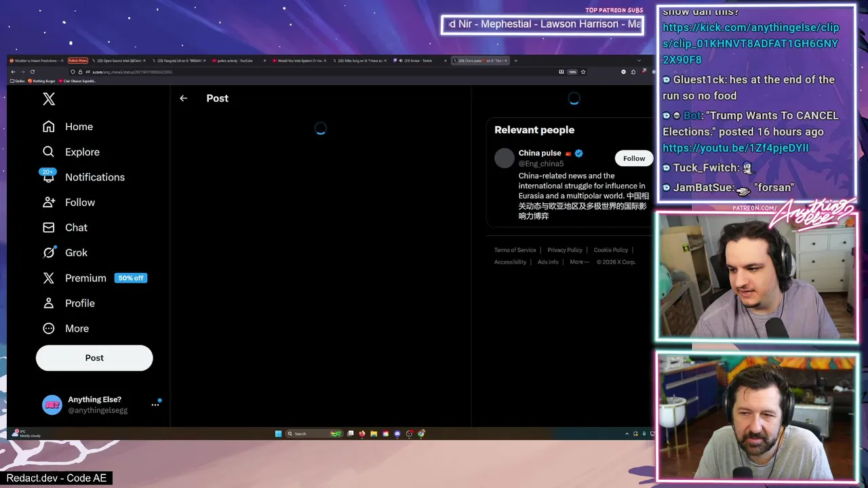Show hidden system tray icons
Viewport: 868px width, 488px height.
(627, 434)
